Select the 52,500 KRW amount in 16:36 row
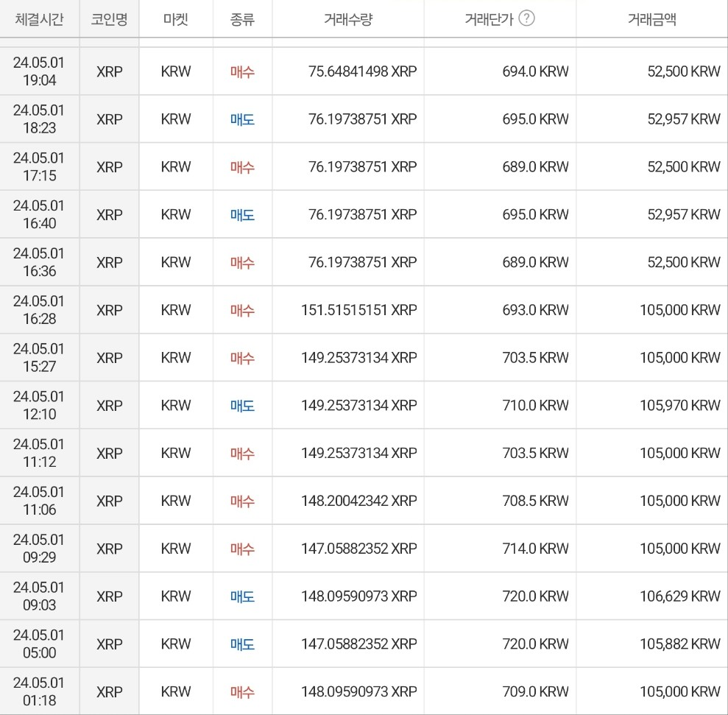 [x=684, y=262]
